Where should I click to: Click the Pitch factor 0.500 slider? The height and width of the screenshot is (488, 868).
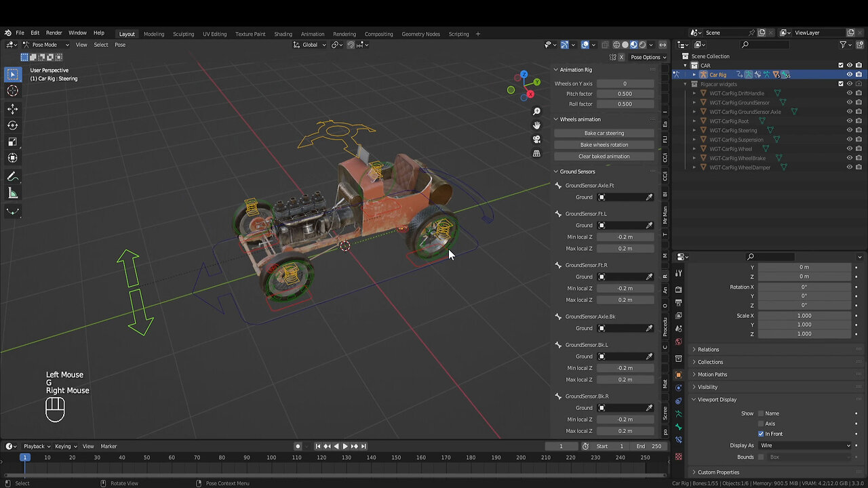625,94
